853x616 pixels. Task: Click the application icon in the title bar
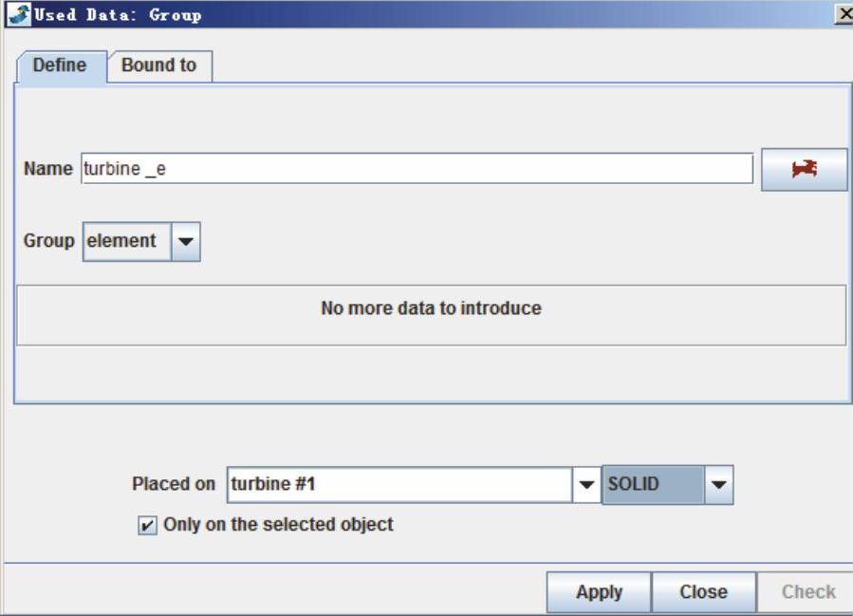[x=17, y=13]
